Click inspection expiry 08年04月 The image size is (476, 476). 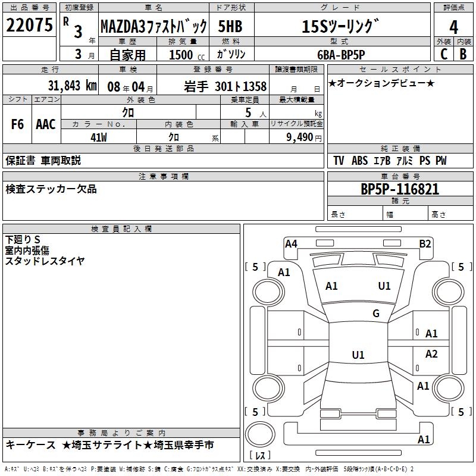(x=130, y=87)
